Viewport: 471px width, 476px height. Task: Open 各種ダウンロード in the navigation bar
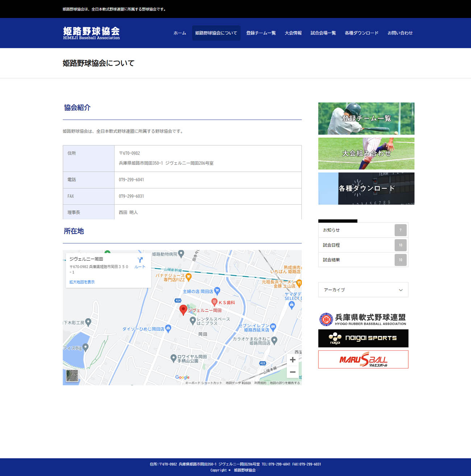(x=362, y=33)
